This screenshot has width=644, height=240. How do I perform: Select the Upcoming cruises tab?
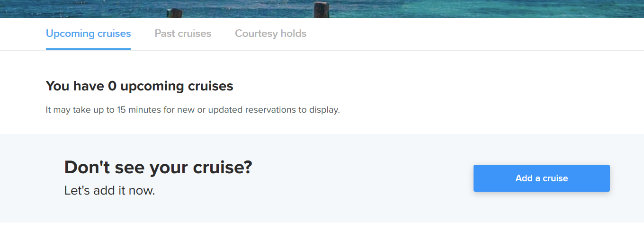click(88, 34)
